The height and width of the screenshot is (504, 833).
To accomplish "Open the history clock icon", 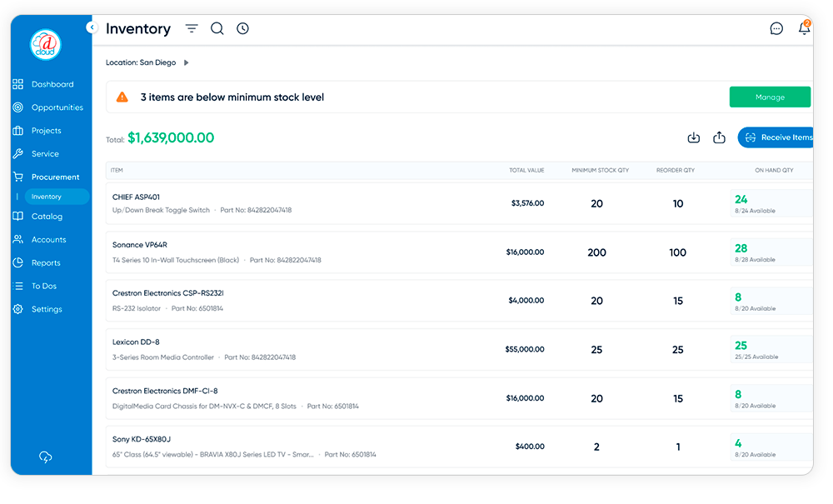I will click(242, 28).
